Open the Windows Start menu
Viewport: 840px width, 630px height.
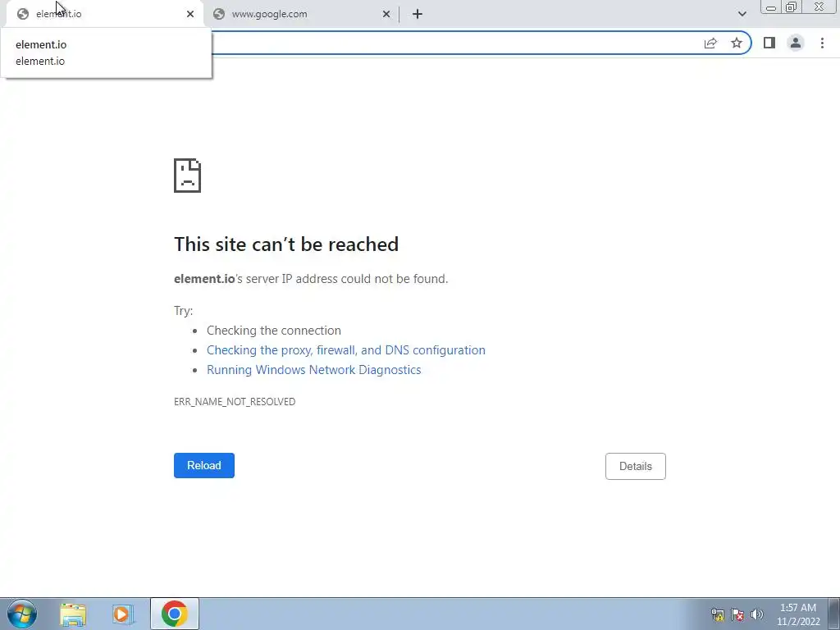click(x=22, y=614)
